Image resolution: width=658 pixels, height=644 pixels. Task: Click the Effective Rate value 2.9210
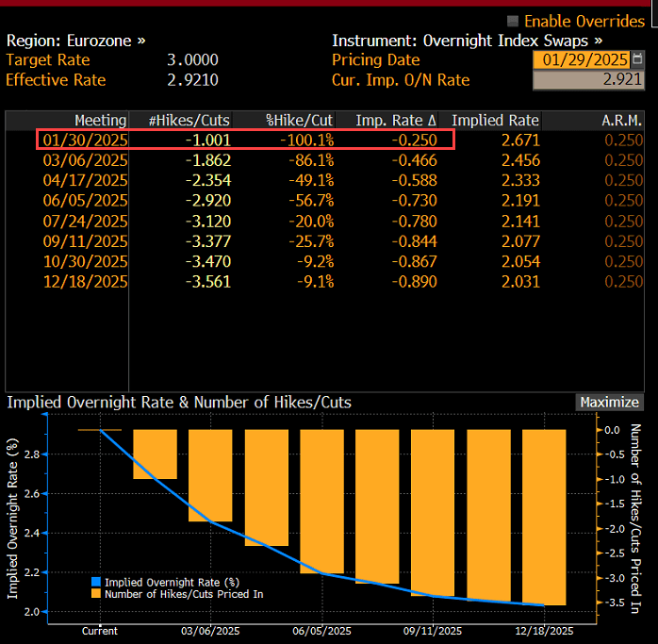(x=192, y=80)
